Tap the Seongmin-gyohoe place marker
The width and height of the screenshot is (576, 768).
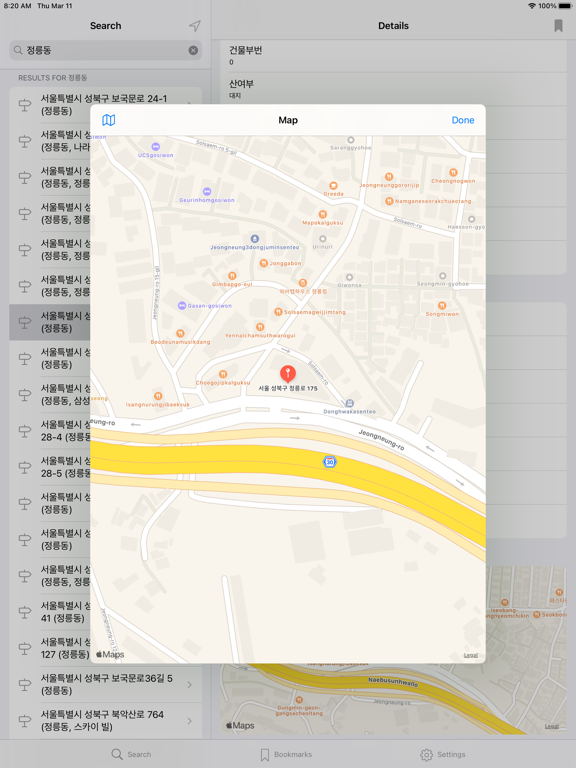443,276
